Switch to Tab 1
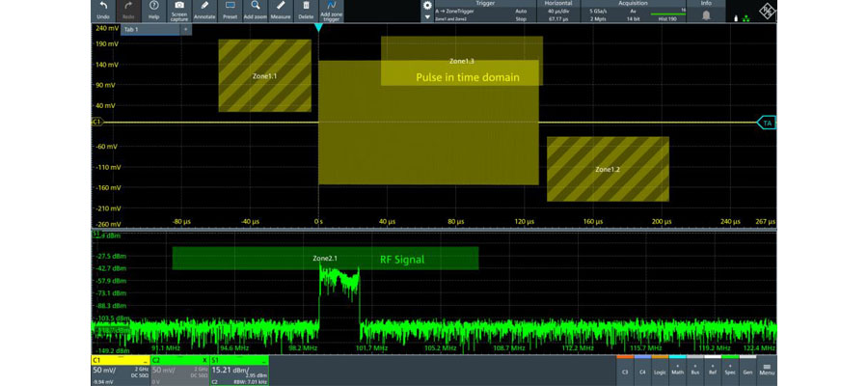 [130, 30]
